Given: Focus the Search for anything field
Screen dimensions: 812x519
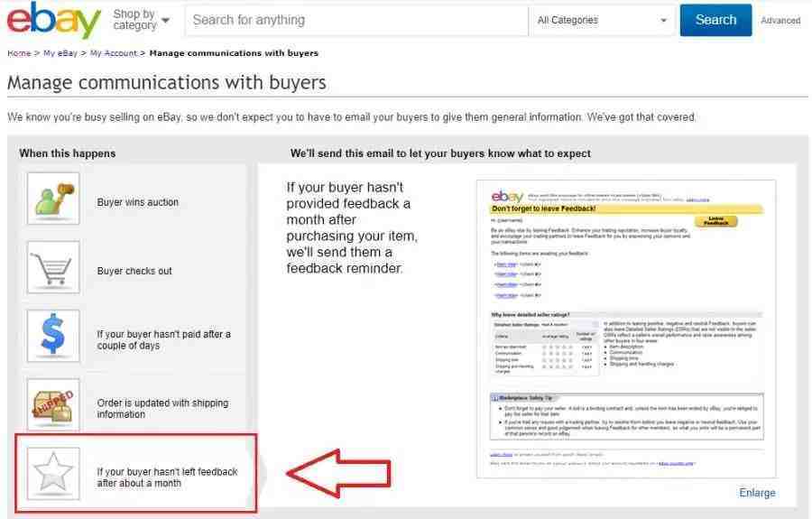Looking at the screenshot, I should click(356, 20).
